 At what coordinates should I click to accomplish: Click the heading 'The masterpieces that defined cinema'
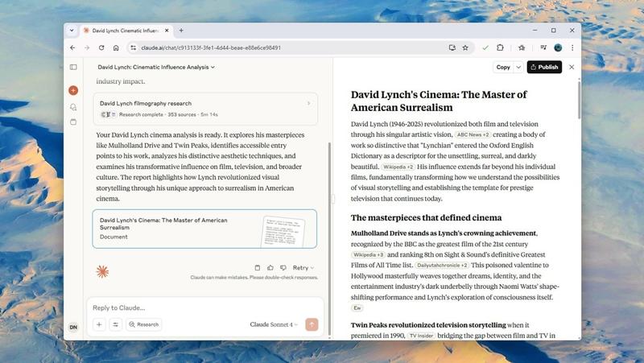coord(426,217)
